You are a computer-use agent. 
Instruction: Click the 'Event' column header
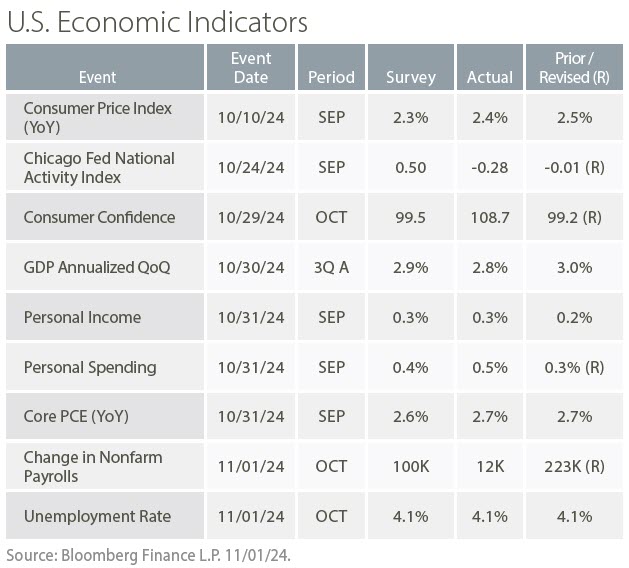97,77
